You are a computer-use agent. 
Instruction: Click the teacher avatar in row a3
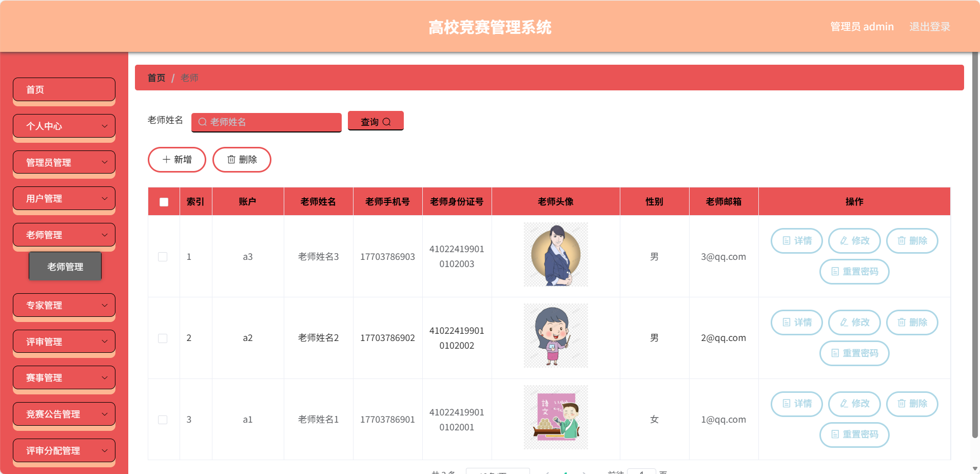pyautogui.click(x=556, y=254)
